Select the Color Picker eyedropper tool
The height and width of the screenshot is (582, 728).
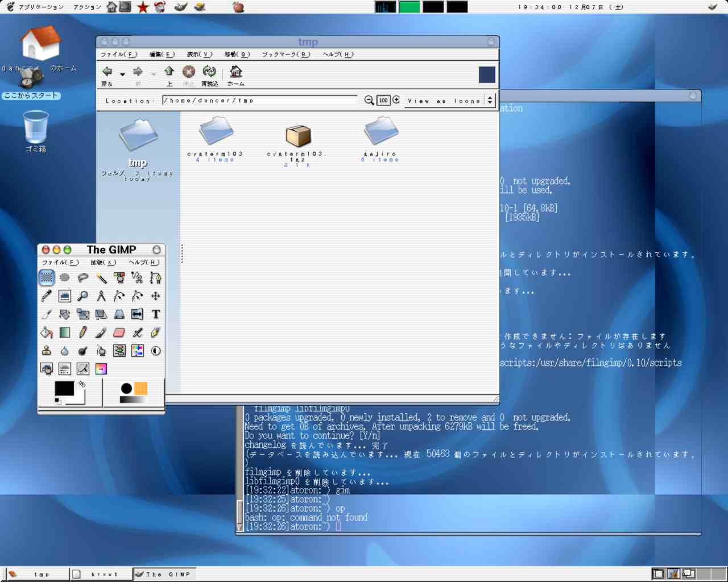coord(47,296)
